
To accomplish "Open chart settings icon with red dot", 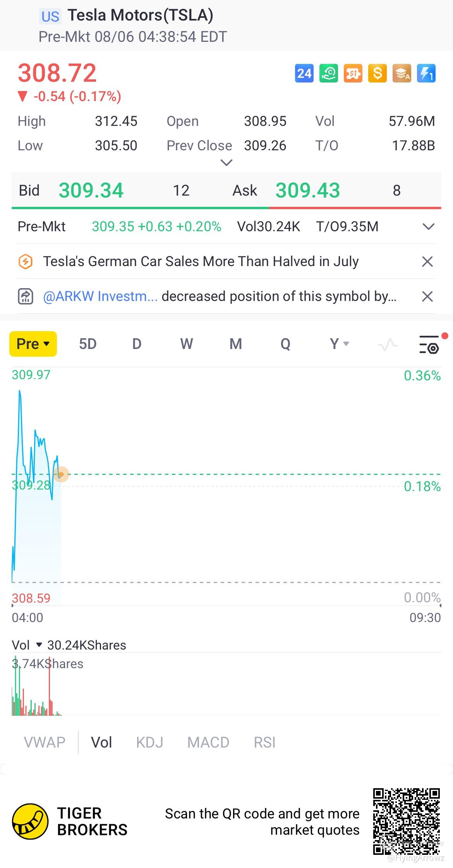I will click(x=429, y=344).
